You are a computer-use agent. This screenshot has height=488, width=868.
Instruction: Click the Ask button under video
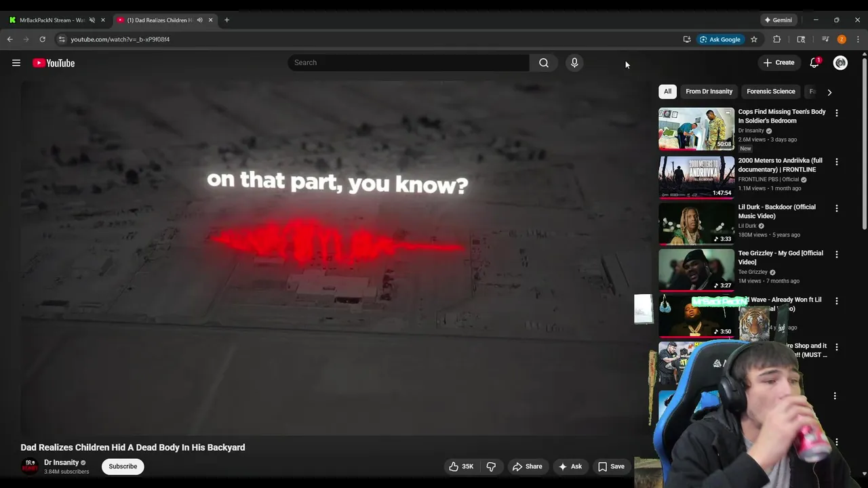pyautogui.click(x=570, y=466)
